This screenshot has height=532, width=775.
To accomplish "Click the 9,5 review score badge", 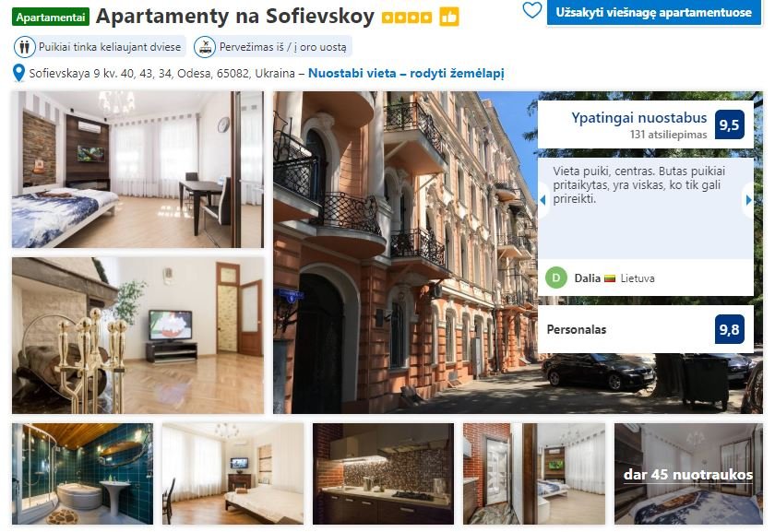I will [x=729, y=124].
